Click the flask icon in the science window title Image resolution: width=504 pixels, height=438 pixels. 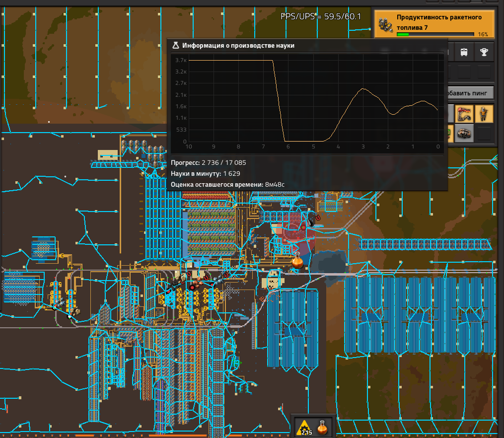(x=175, y=45)
